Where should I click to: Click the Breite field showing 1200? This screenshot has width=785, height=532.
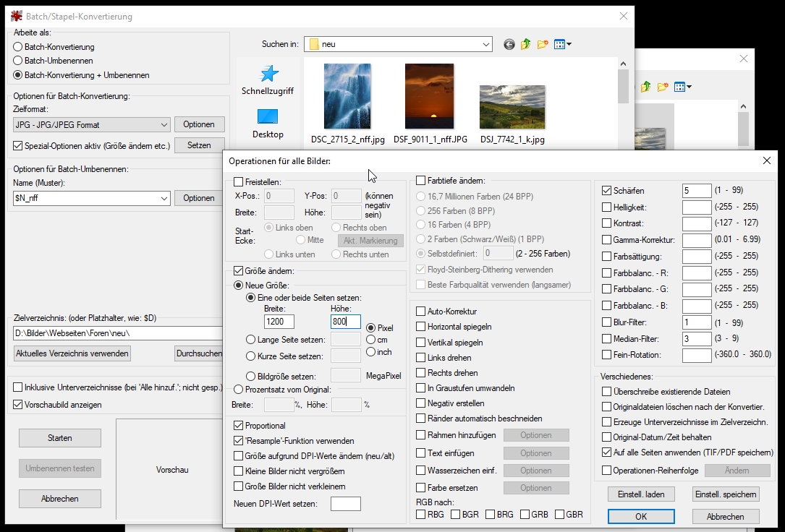point(279,322)
